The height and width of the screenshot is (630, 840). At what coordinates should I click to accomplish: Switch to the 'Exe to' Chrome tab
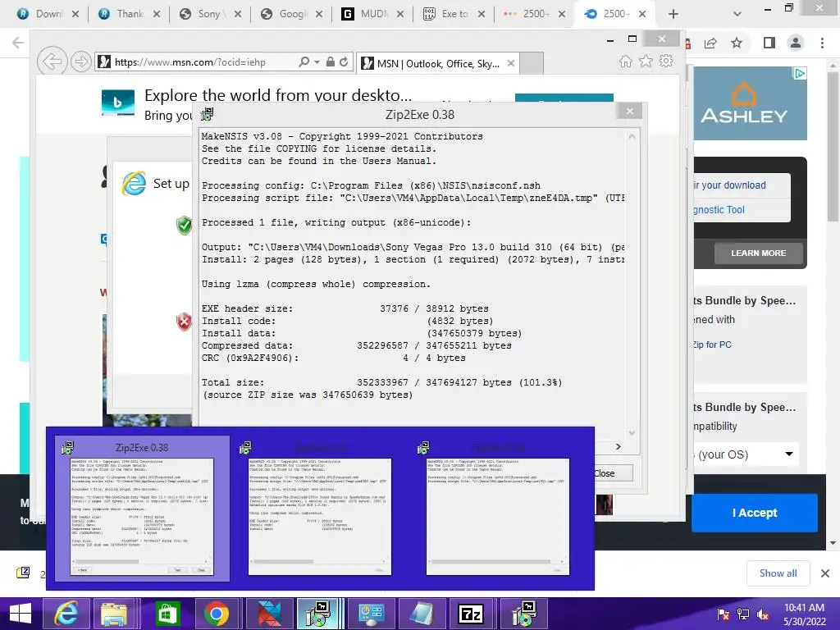(453, 14)
